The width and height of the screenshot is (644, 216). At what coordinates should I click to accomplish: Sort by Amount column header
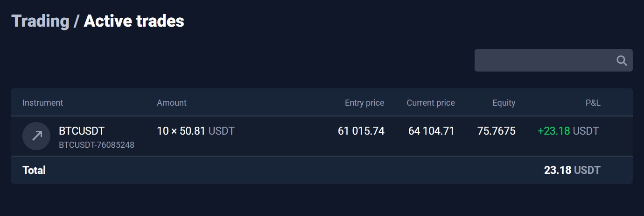pyautogui.click(x=172, y=103)
